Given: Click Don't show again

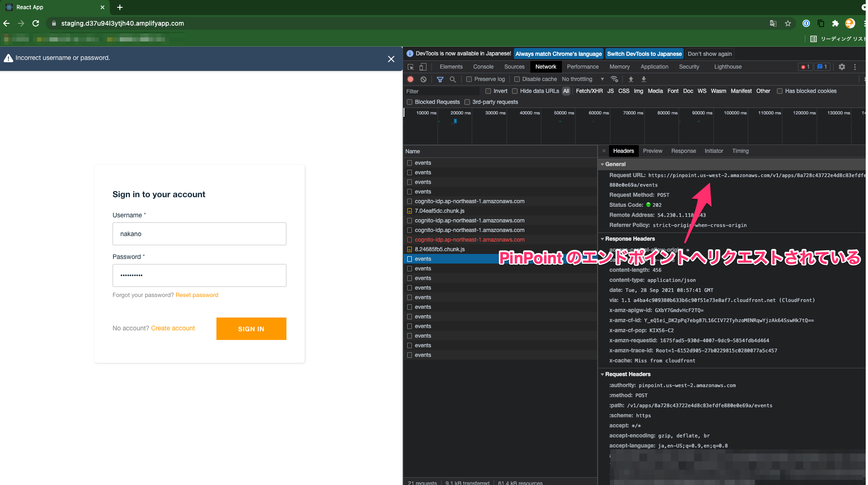Looking at the screenshot, I should 710,54.
